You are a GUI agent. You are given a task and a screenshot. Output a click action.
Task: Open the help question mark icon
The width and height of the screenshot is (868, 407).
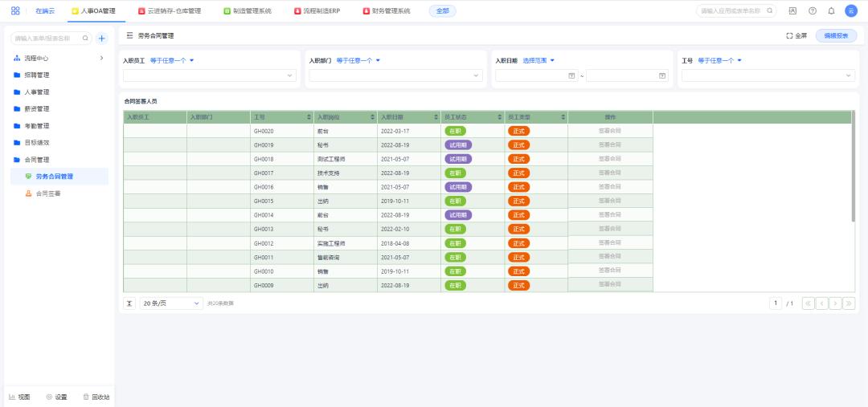point(812,11)
